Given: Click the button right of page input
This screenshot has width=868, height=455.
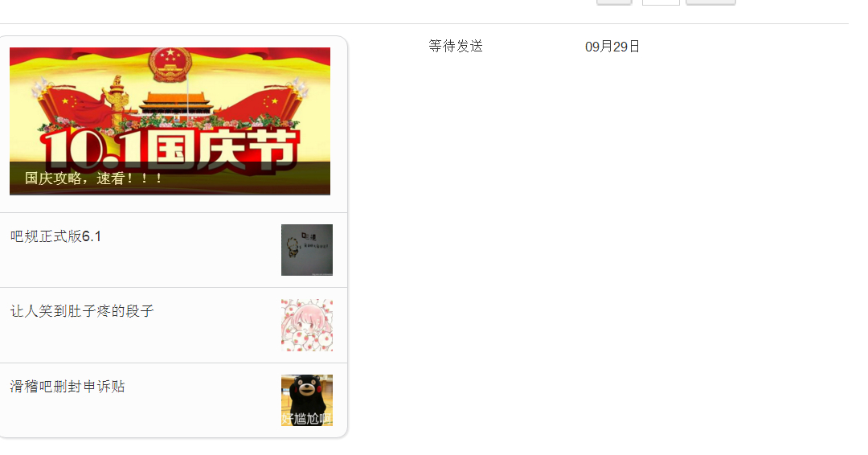Looking at the screenshot, I should click(710, 2).
